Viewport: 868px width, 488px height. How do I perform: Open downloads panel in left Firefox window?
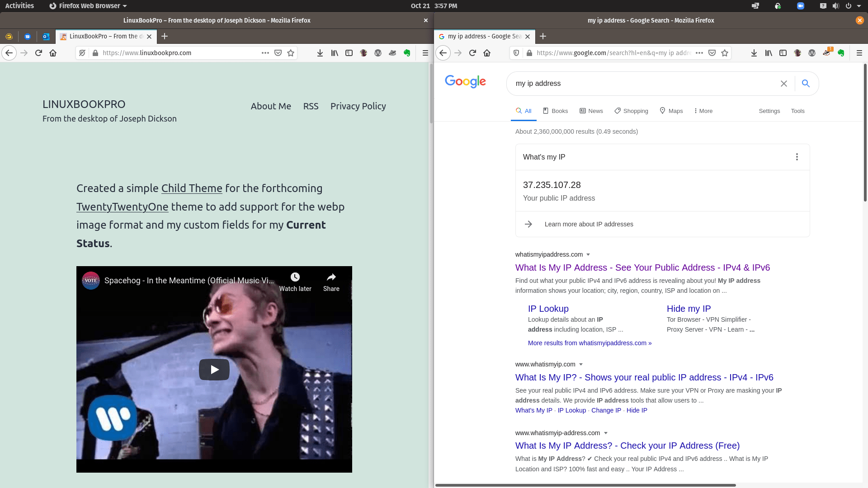(320, 53)
